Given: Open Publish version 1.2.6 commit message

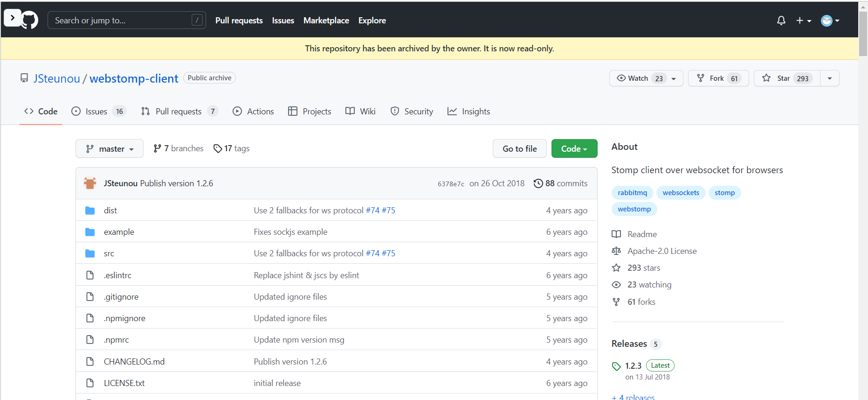Looking at the screenshot, I should [177, 183].
